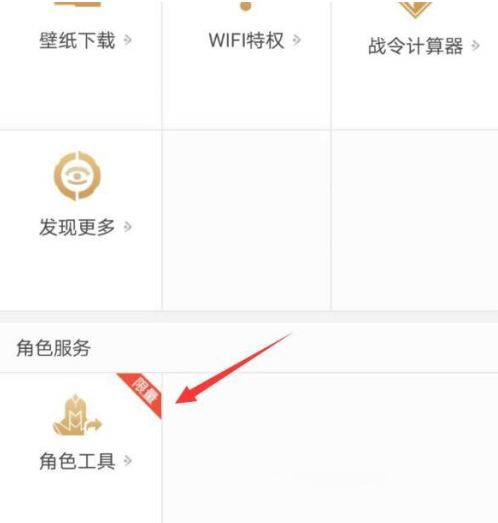The width and height of the screenshot is (498, 523).
Task: Expand chevron next to 角色工具
Action: [127, 461]
